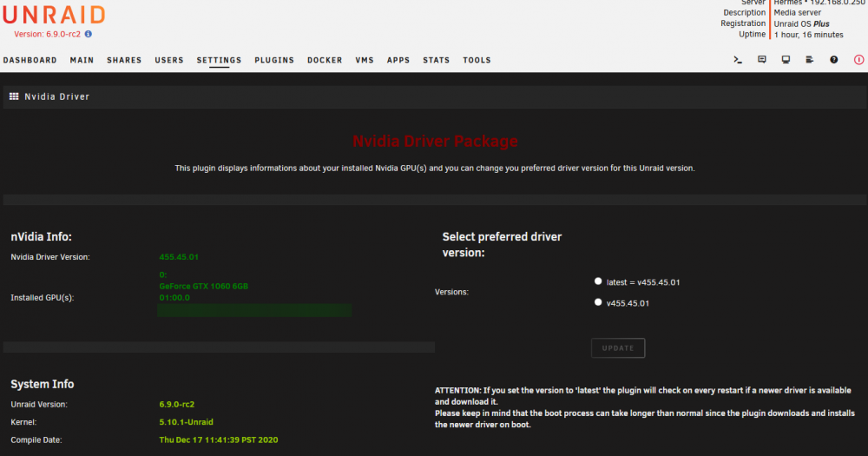The width and height of the screenshot is (868, 456).
Task: Open the STATS tab
Action: click(437, 60)
